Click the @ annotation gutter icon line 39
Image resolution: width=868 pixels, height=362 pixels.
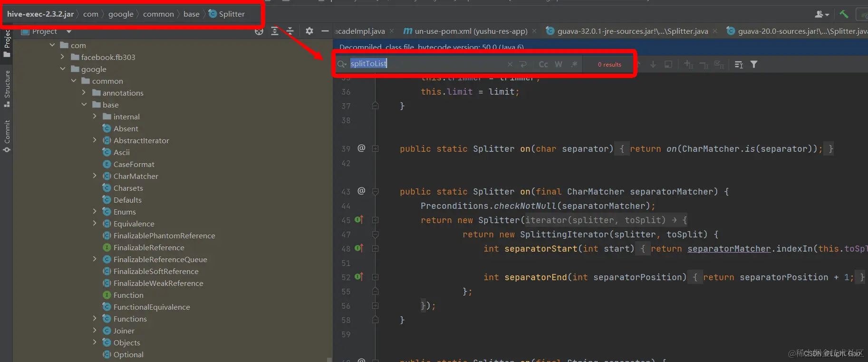click(x=361, y=148)
